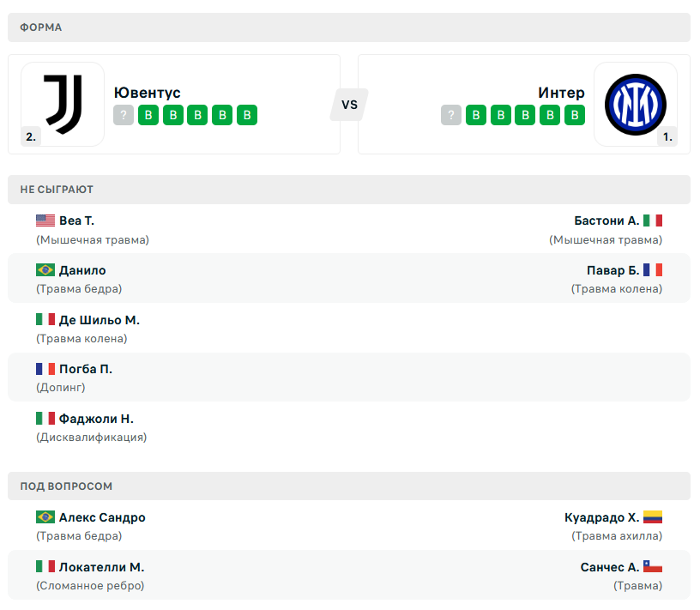Open the Ювентус team name link
Screen dimensions: 700x610
point(148,93)
